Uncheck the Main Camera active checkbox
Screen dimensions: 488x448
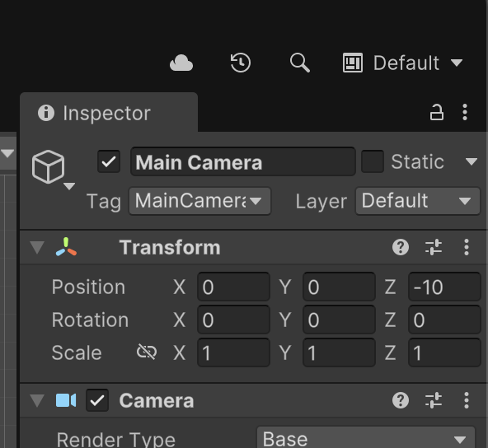coord(109,161)
